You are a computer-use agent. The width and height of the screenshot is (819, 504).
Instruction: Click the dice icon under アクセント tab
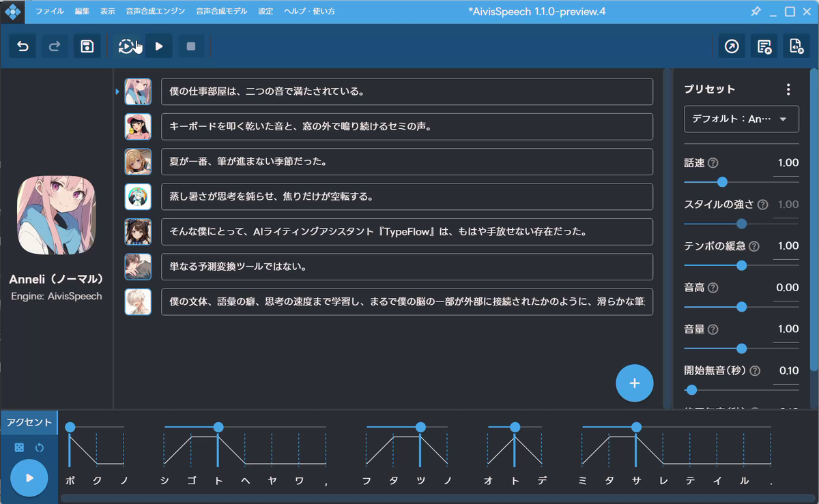(x=20, y=447)
